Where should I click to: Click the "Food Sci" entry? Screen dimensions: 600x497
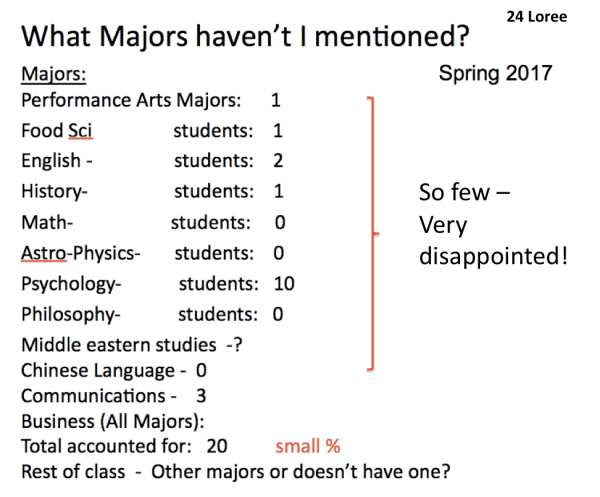57,130
